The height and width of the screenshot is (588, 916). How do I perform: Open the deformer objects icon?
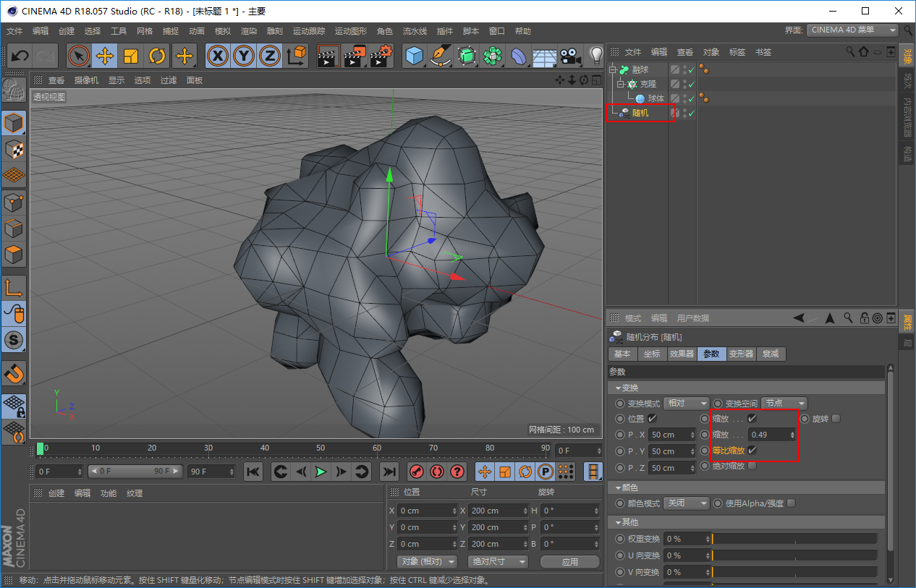[519, 56]
